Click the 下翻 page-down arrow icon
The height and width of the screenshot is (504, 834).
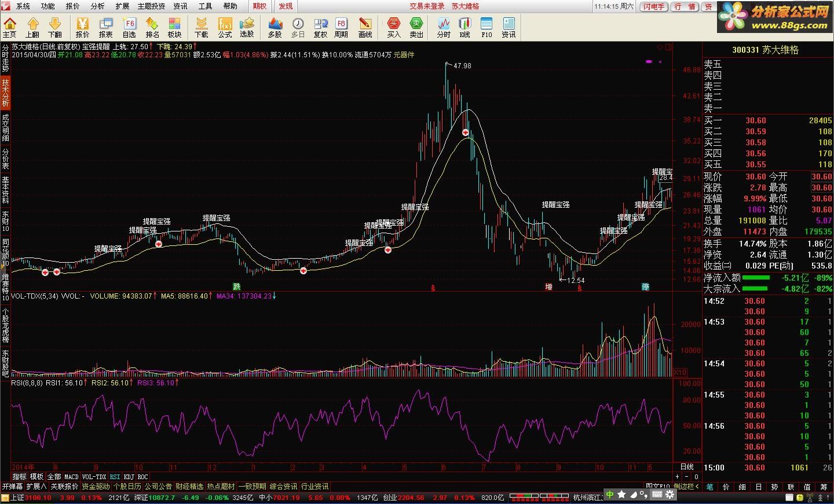coord(55,27)
